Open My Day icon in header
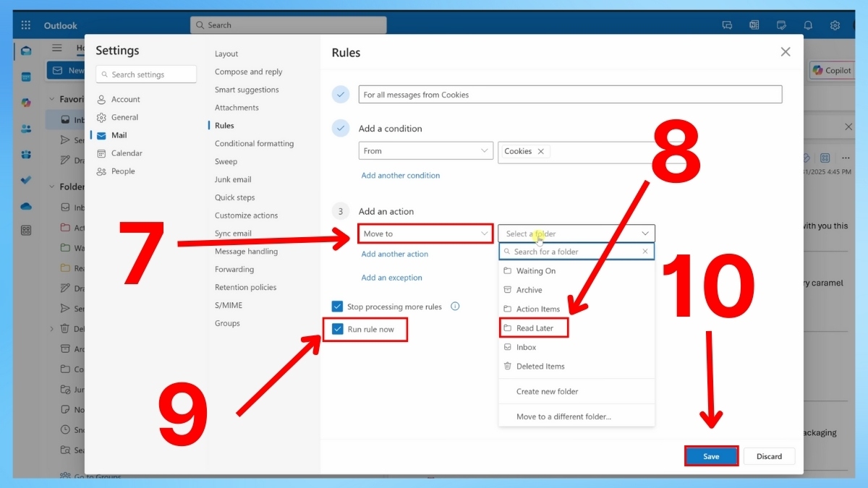This screenshot has height=488, width=868. click(781, 25)
